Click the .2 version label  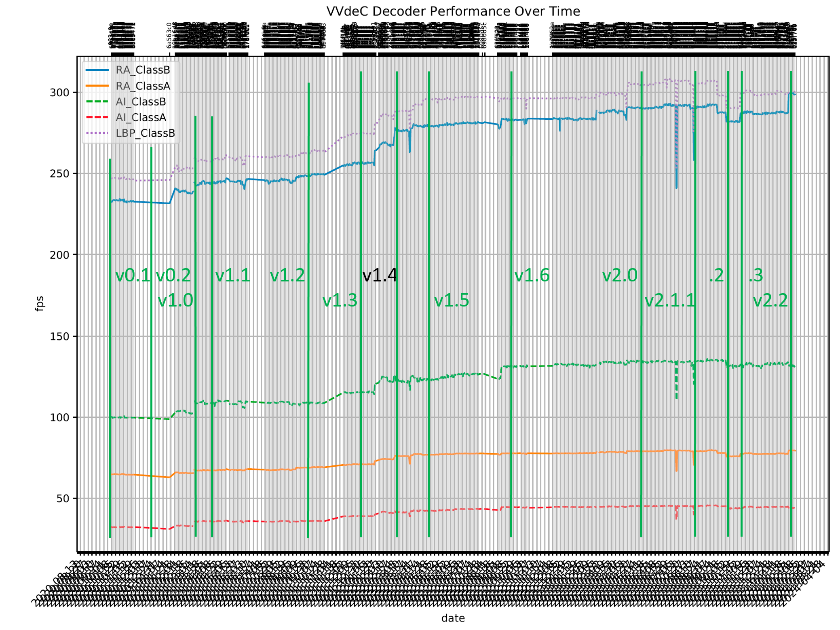coord(716,276)
